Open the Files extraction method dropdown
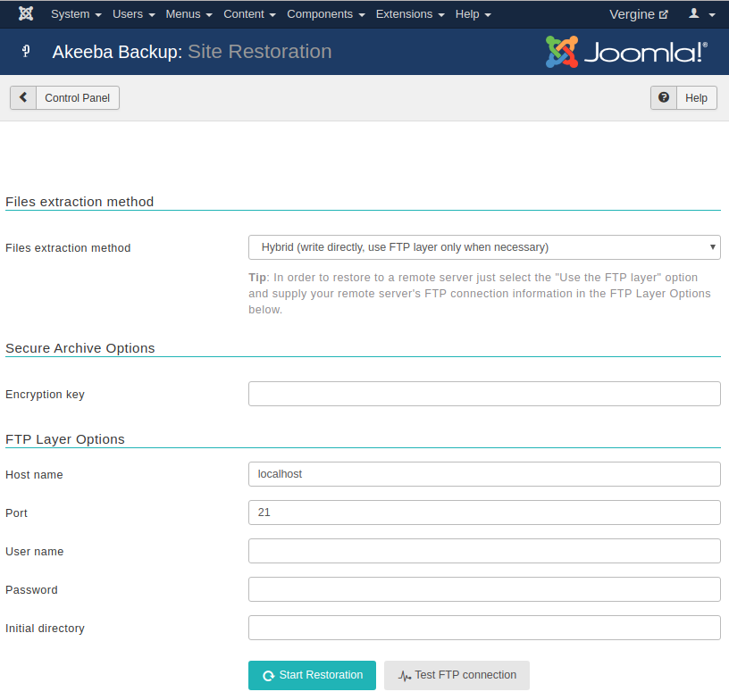 click(484, 247)
